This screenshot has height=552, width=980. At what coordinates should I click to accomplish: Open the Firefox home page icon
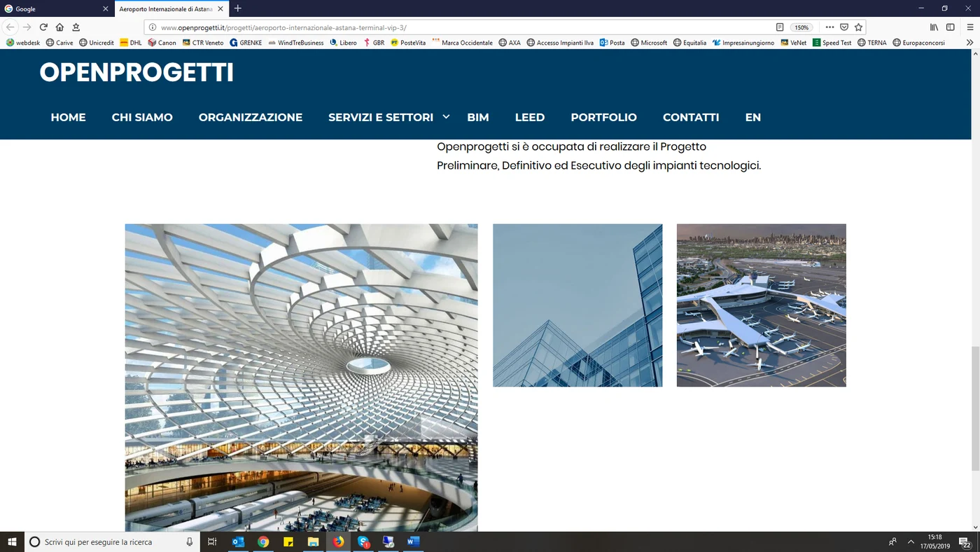point(59,27)
